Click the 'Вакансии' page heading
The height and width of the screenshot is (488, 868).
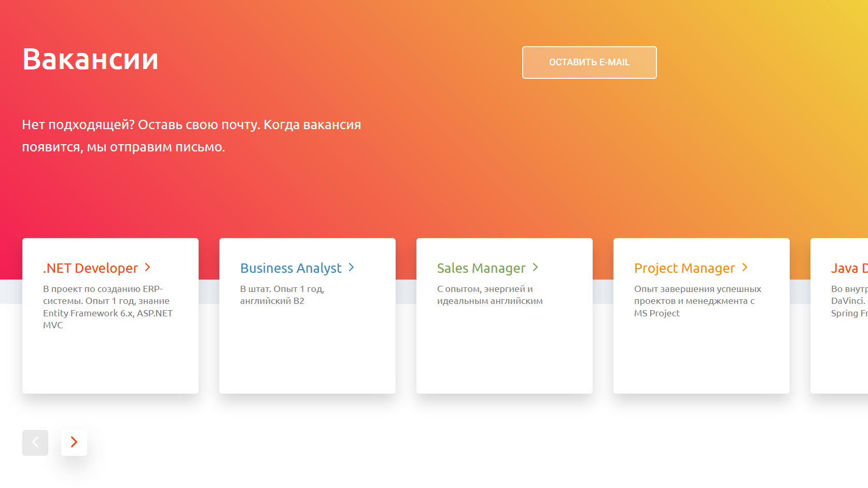click(x=90, y=59)
